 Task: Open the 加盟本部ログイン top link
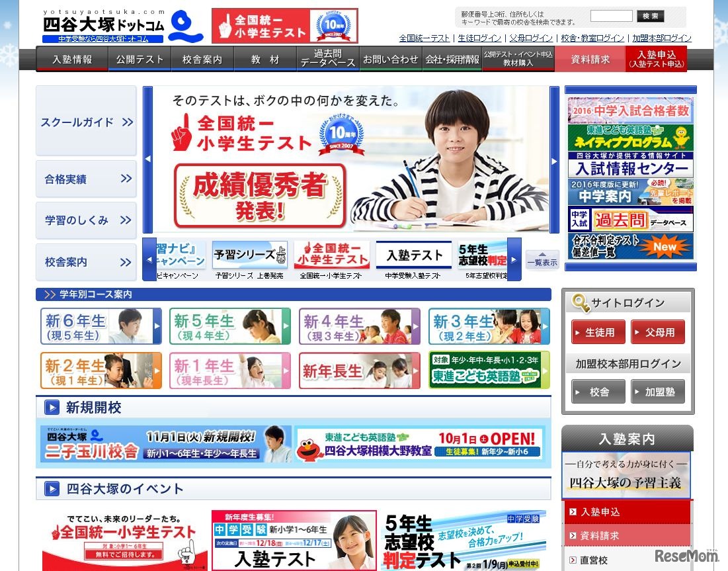pyautogui.click(x=662, y=38)
